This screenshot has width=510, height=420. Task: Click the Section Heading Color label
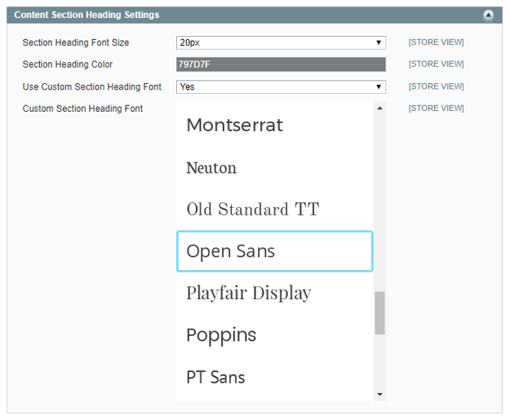point(68,64)
